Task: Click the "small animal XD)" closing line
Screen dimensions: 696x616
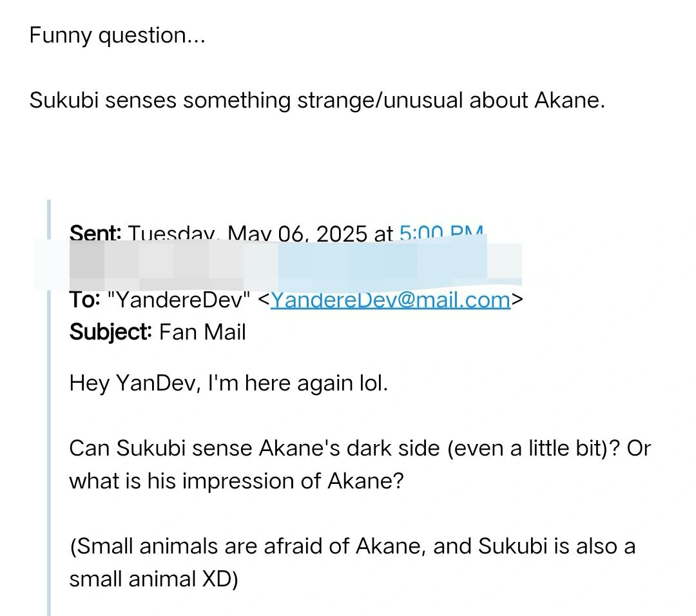Action: (153, 579)
